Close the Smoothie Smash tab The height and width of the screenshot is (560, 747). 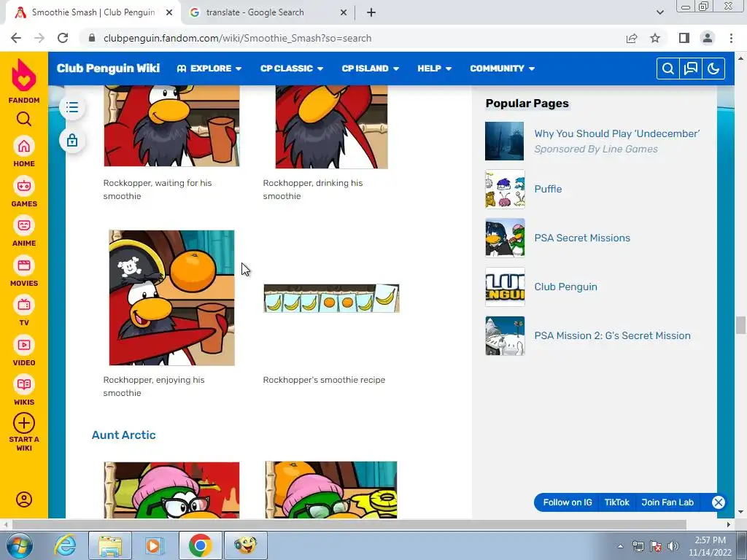[169, 13]
